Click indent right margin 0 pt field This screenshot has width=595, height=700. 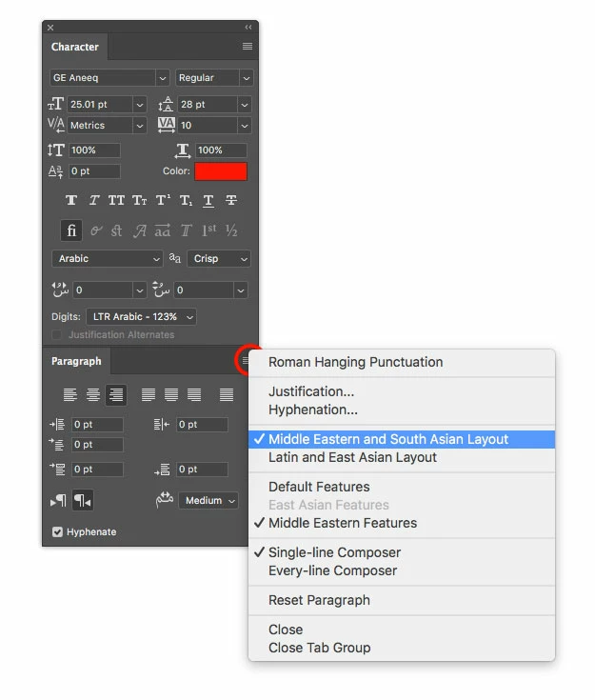coord(202,425)
